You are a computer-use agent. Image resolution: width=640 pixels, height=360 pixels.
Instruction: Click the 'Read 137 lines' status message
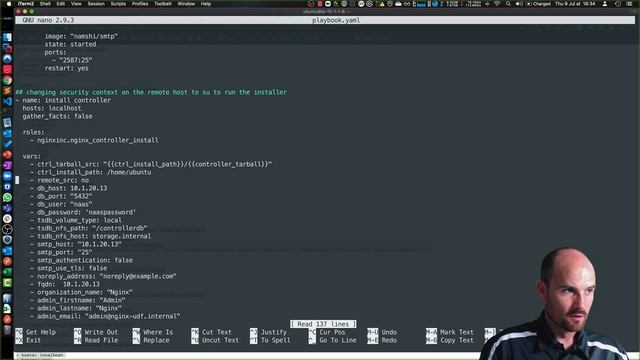coord(323,324)
